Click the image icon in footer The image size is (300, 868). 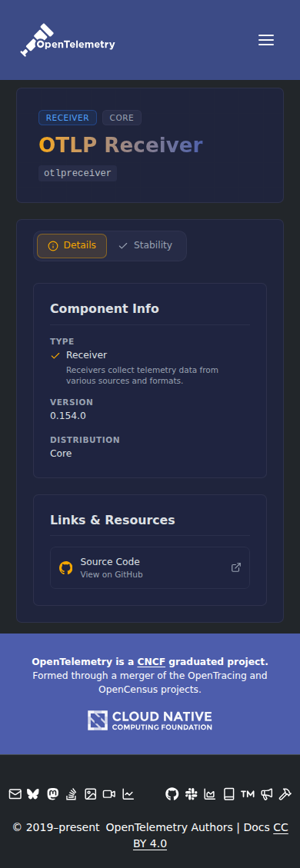[x=90, y=794]
